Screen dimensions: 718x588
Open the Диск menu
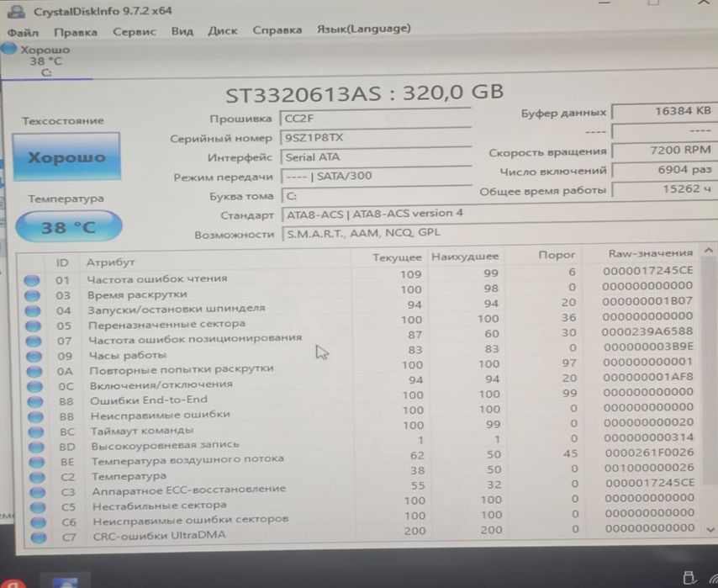[223, 31]
